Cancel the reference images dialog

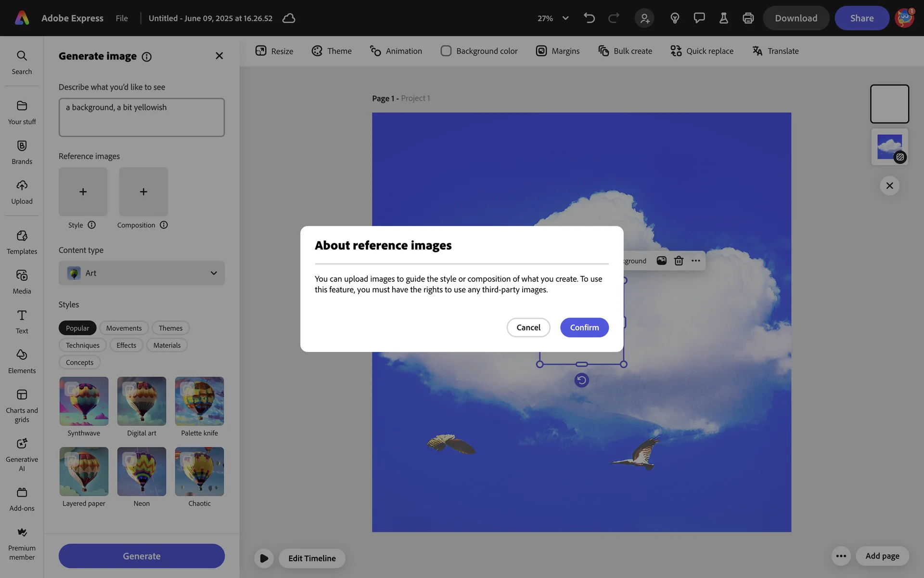[x=528, y=328]
